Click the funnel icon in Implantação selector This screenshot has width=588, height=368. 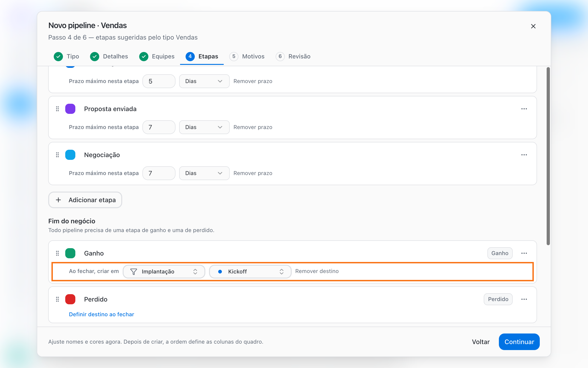coord(133,271)
